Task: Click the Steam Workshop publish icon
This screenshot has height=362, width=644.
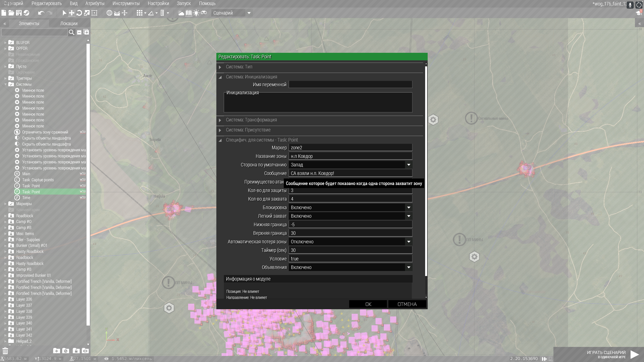Action: (26, 13)
